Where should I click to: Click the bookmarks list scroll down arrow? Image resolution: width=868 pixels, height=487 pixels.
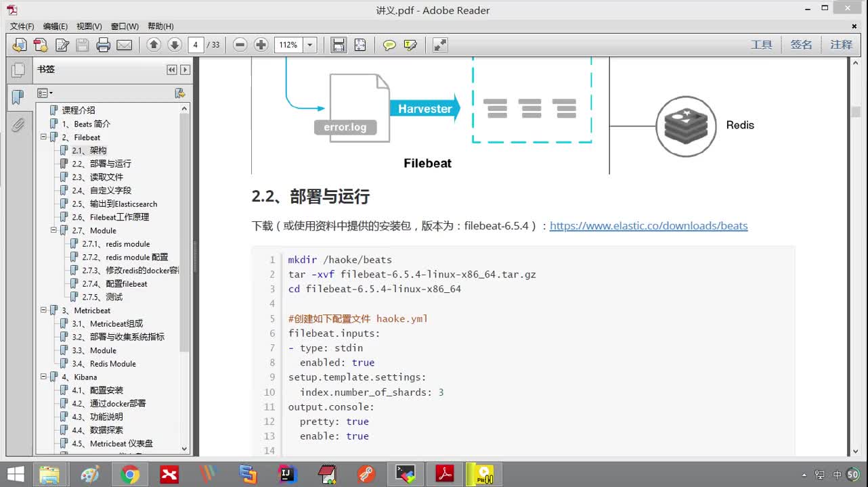(x=185, y=448)
